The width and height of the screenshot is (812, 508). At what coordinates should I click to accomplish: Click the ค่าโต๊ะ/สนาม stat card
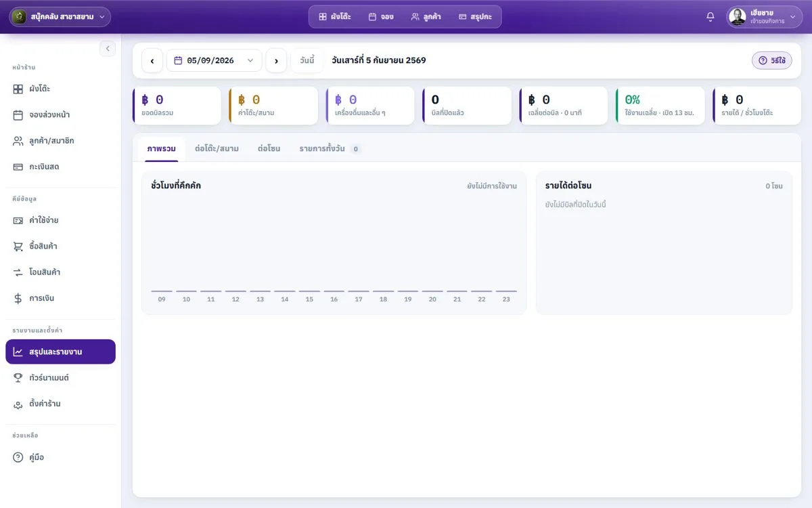click(273, 106)
